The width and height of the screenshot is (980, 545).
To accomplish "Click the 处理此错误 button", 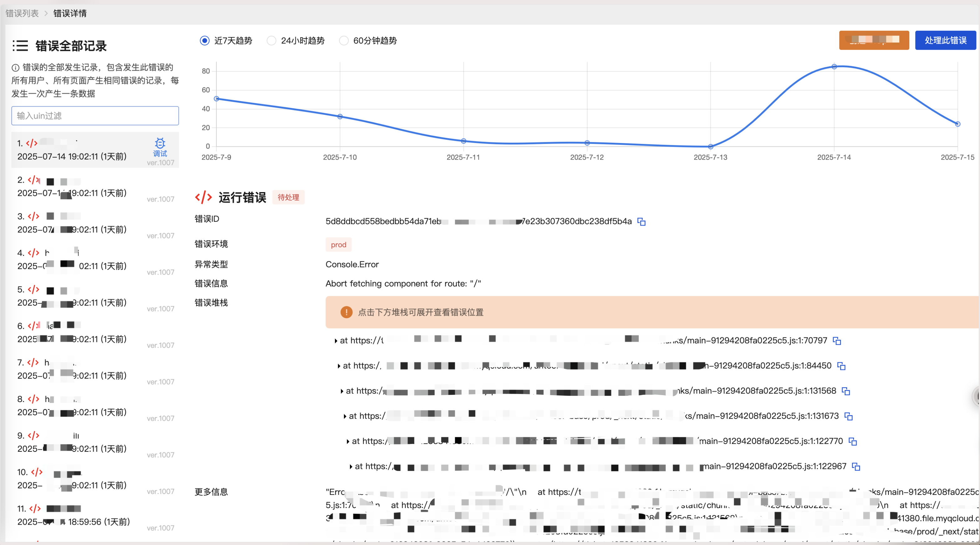I will pyautogui.click(x=945, y=40).
